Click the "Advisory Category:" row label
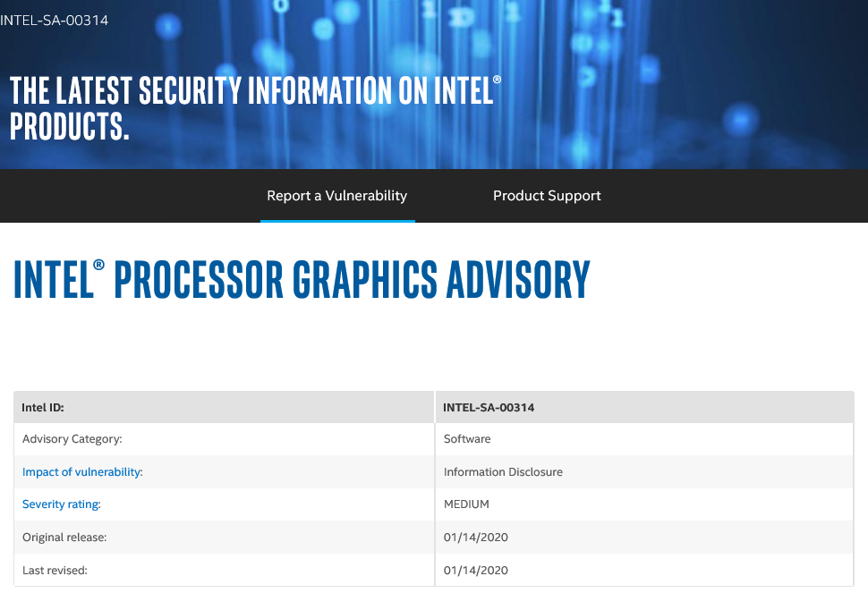The height and width of the screenshot is (593, 868). [x=72, y=439]
